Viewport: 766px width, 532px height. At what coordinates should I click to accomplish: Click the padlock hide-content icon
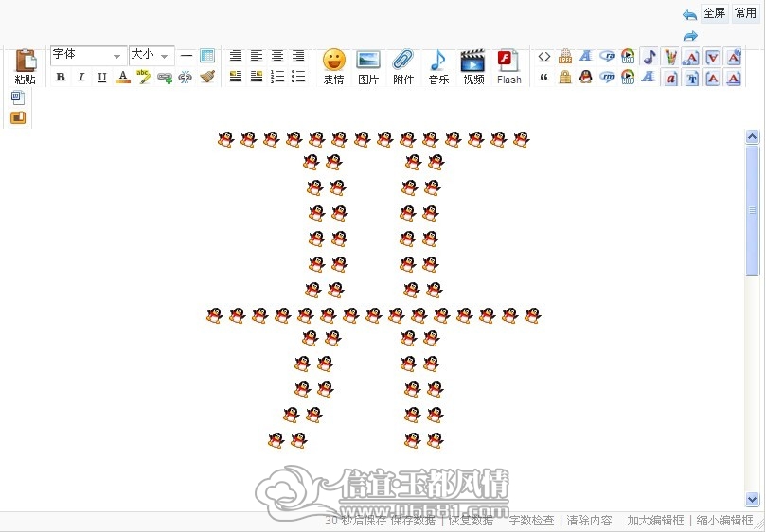click(x=565, y=78)
